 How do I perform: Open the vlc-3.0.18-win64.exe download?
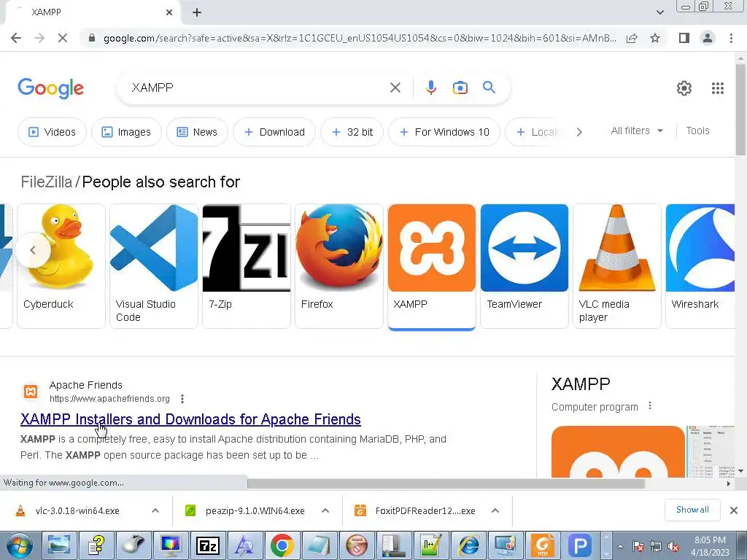tap(77, 511)
